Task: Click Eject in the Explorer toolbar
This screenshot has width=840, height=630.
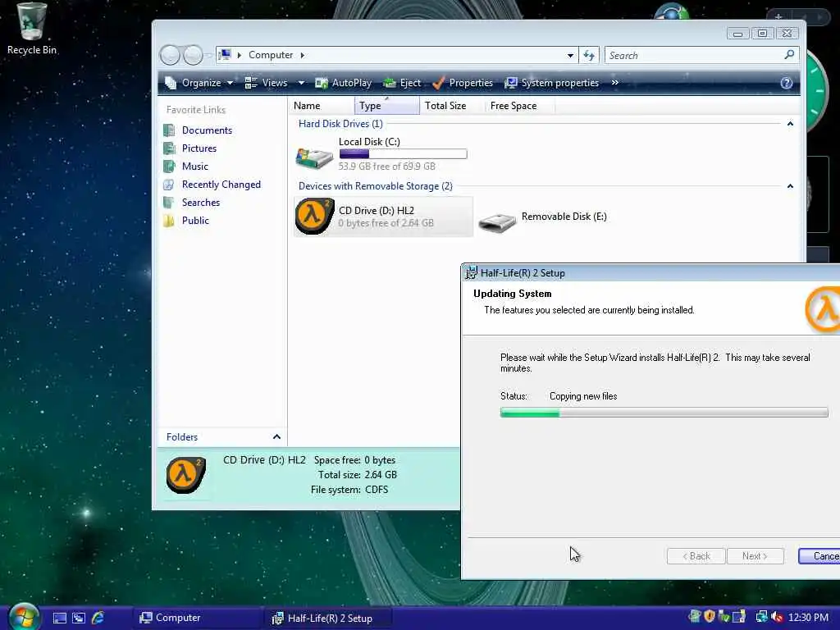Action: [402, 83]
